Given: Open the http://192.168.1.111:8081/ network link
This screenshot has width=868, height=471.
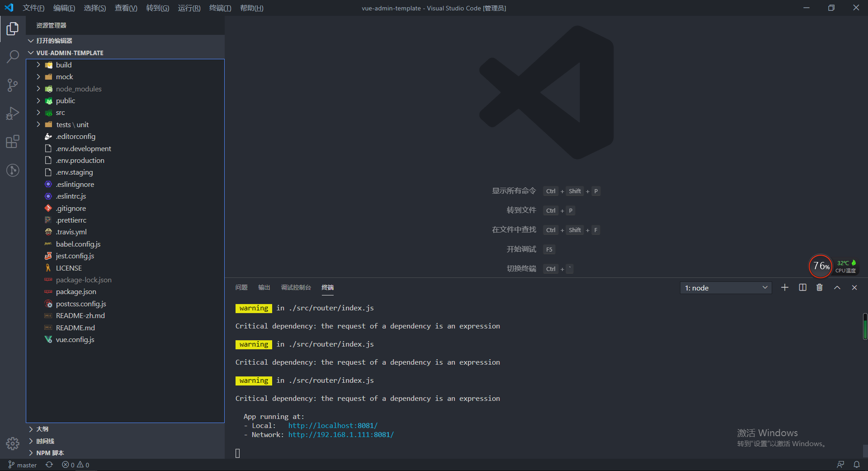Looking at the screenshot, I should coord(341,435).
